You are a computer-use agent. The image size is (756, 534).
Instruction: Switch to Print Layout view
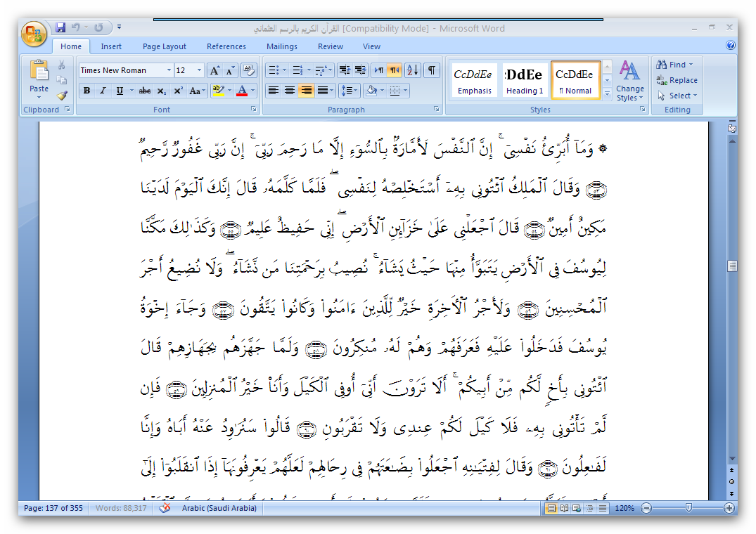(551, 508)
